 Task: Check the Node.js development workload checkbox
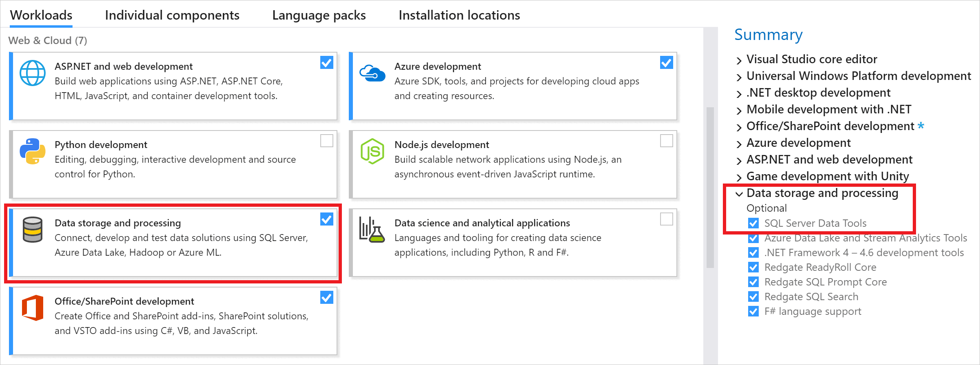(x=666, y=141)
